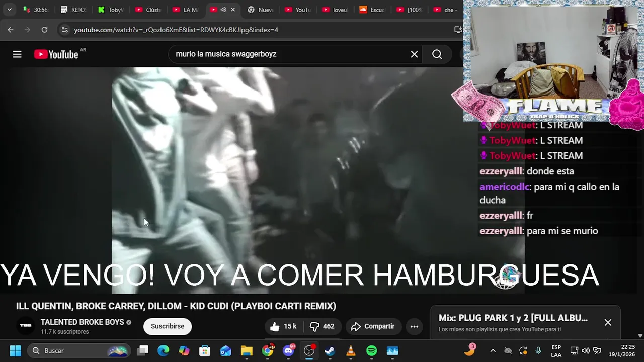Open TALENTED BROKE BOYS channel avatar

(26, 326)
